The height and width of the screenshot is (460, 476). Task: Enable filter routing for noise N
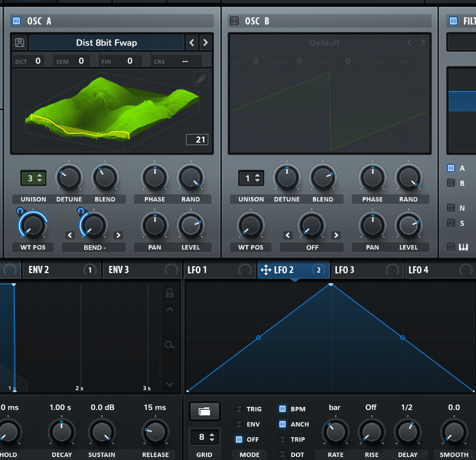(451, 208)
